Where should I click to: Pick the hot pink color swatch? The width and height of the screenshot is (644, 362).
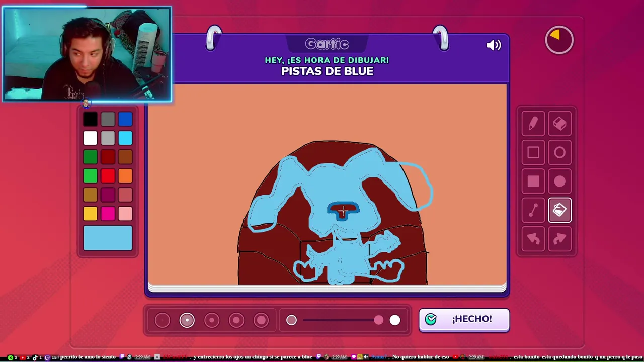pos(108,214)
